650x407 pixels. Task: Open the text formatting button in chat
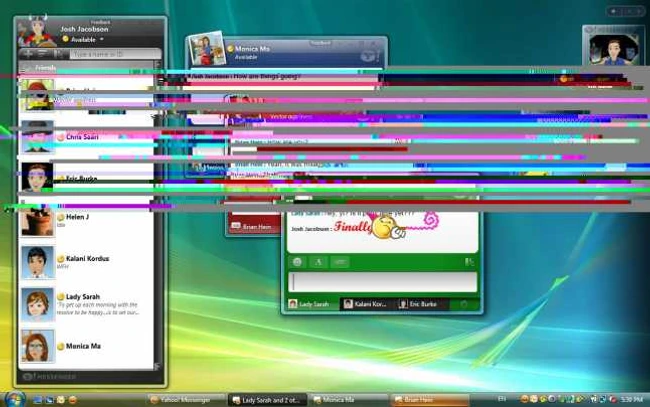pyautogui.click(x=319, y=262)
